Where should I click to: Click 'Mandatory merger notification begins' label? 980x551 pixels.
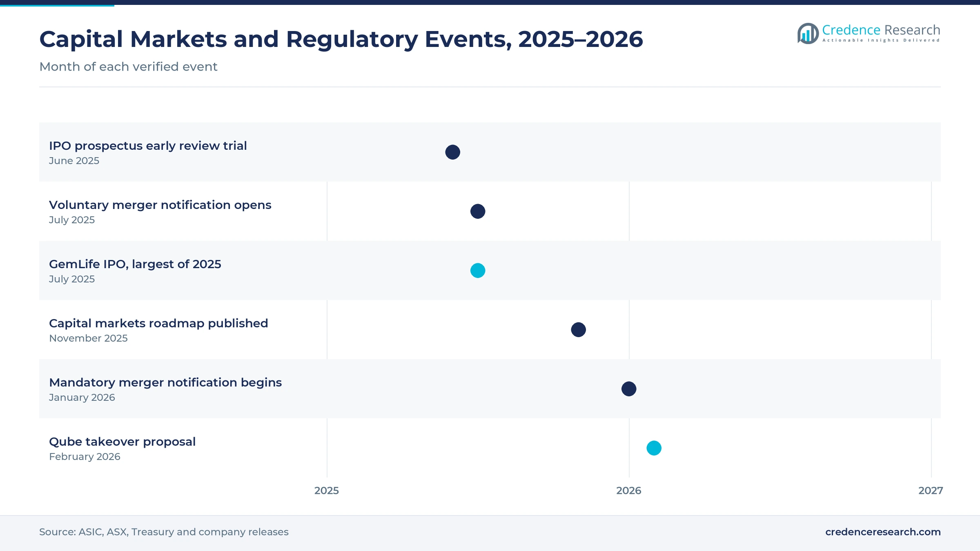(x=165, y=382)
